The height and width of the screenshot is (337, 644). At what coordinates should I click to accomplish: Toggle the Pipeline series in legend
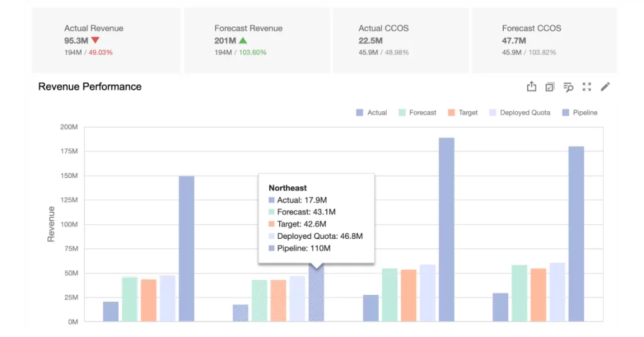click(579, 113)
